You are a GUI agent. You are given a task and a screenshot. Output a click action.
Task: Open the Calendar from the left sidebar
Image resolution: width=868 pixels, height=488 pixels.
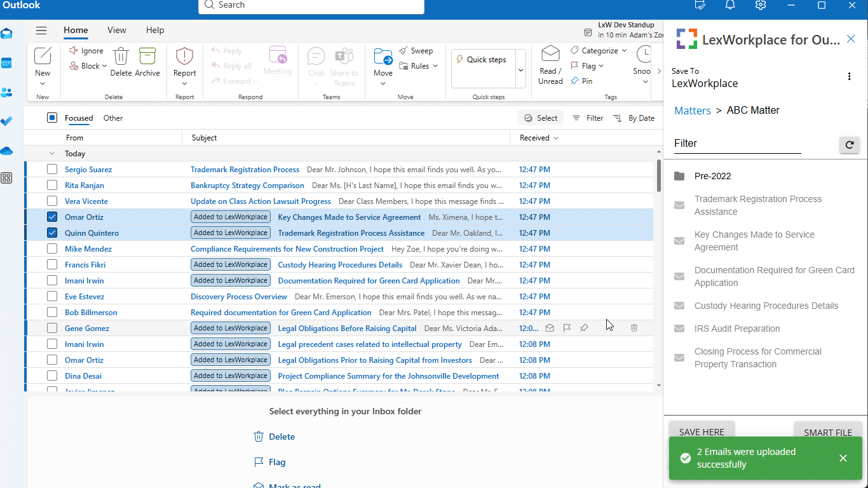click(7, 62)
